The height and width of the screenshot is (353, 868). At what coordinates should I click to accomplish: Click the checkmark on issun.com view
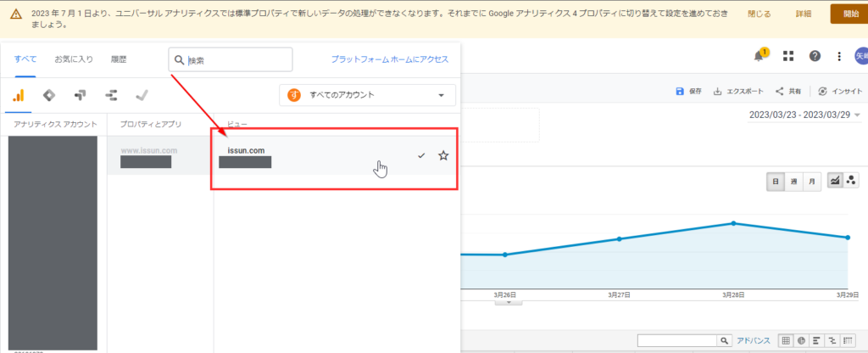tap(421, 156)
